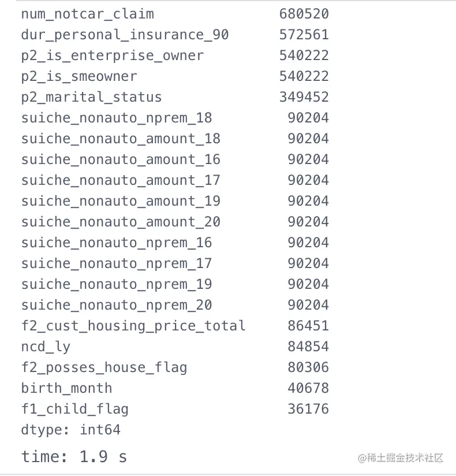Viewport: 456px width, 476px height.
Task: Click dur_personal_insurance_90 text
Action: (x=125, y=35)
